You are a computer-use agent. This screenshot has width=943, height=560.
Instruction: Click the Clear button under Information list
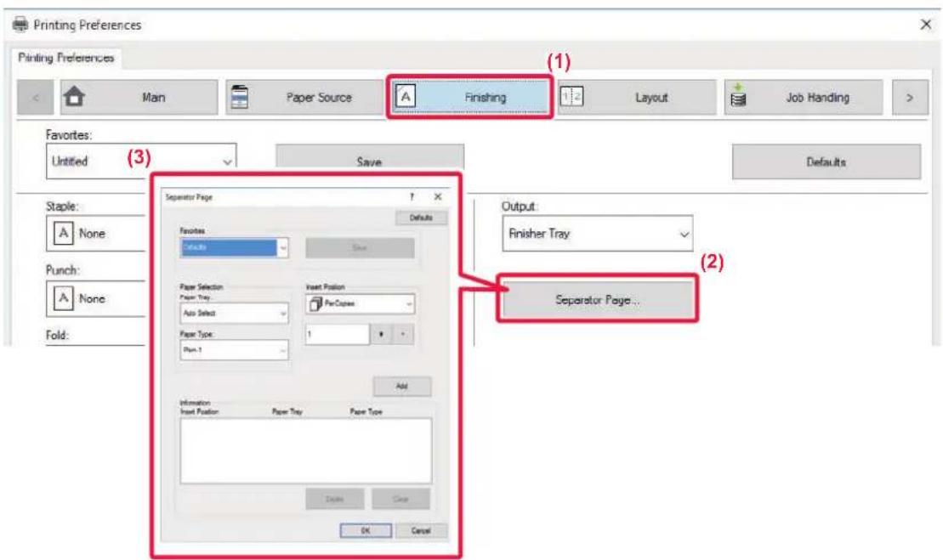(x=400, y=499)
